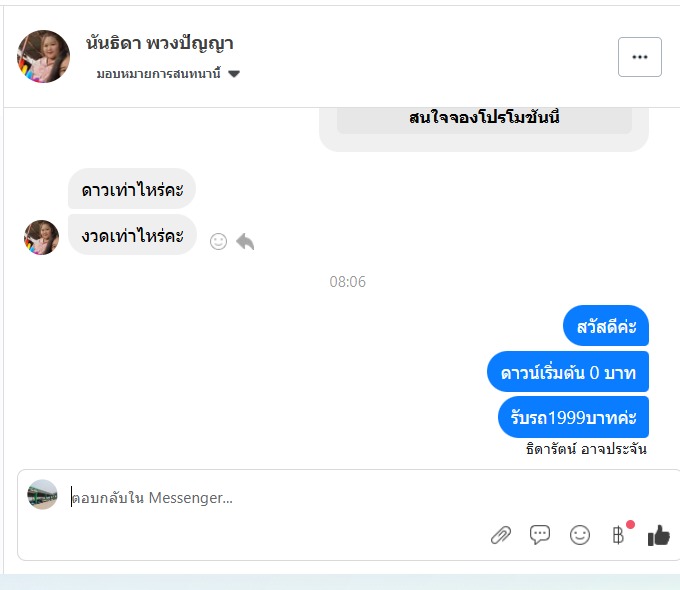Image resolution: width=680 pixels, height=590 pixels.
Task: Click the สนใจจองโปรโมชันนี้ button
Action: (x=484, y=118)
